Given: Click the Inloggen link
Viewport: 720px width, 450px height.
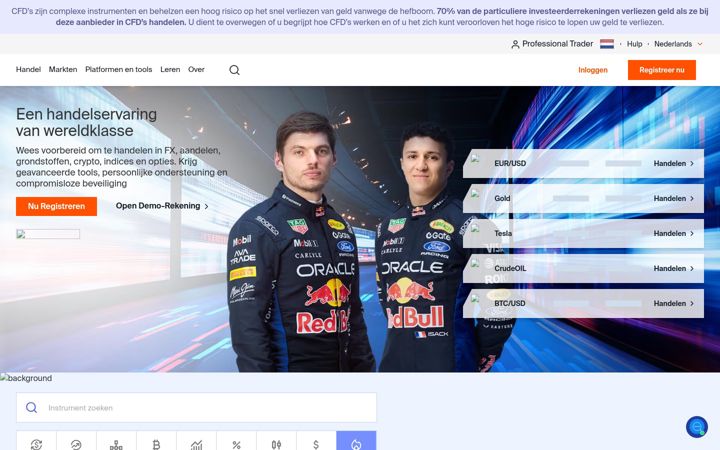Looking at the screenshot, I should tap(593, 70).
